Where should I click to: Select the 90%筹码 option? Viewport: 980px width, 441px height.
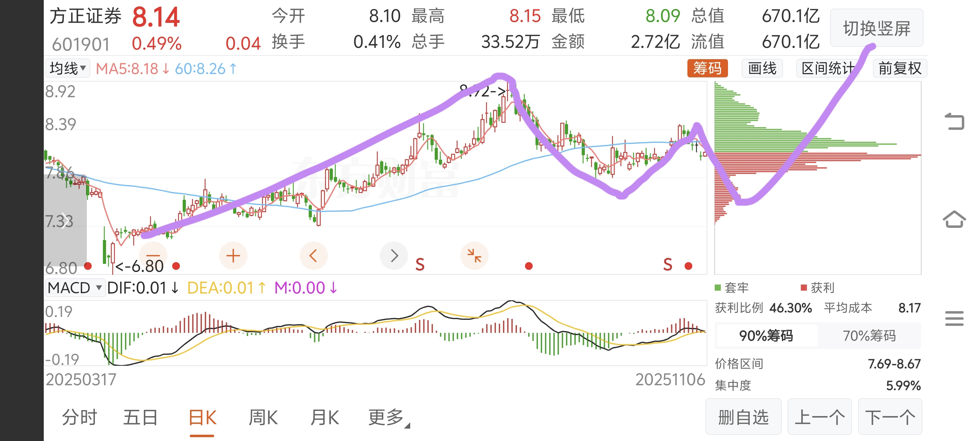[766, 336]
